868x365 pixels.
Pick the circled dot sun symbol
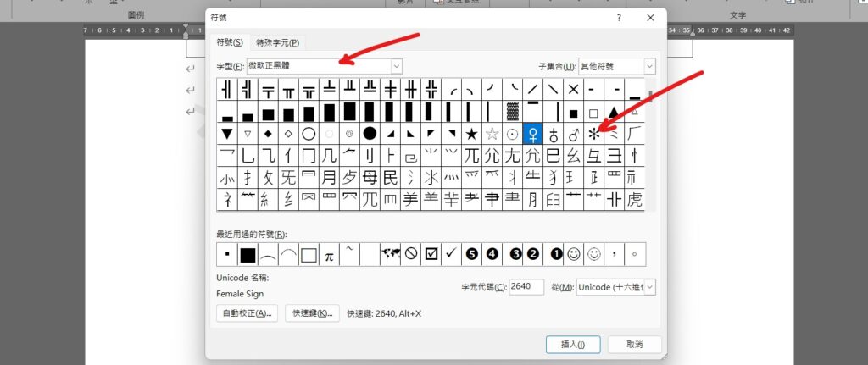[513, 134]
